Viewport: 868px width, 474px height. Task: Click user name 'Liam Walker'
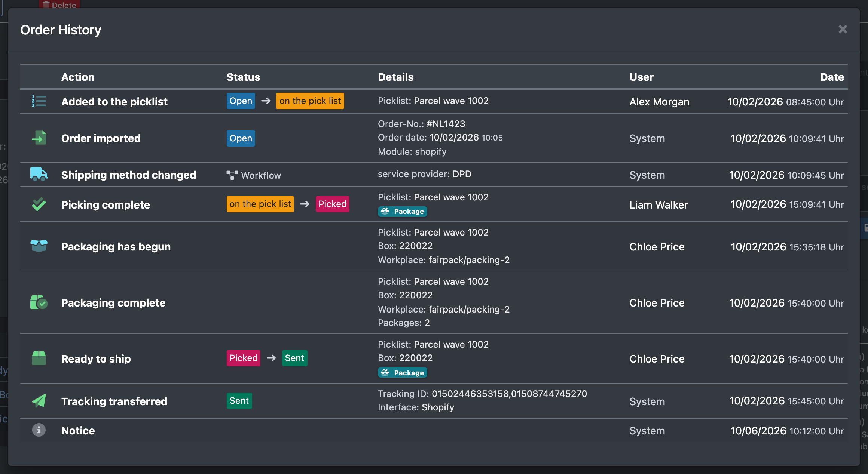pos(658,205)
